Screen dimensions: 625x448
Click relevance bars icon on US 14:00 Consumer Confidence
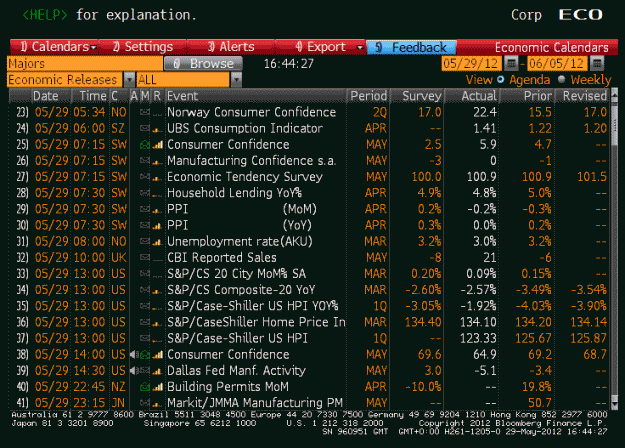[x=157, y=355]
